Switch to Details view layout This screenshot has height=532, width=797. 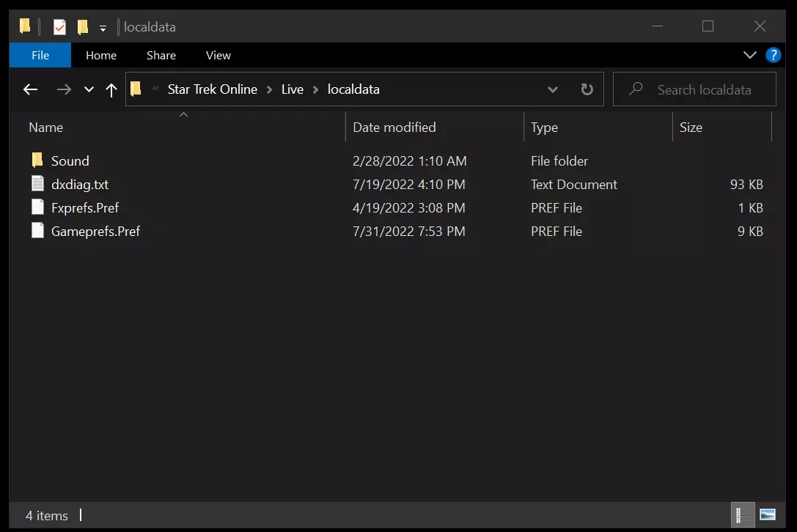[743, 514]
